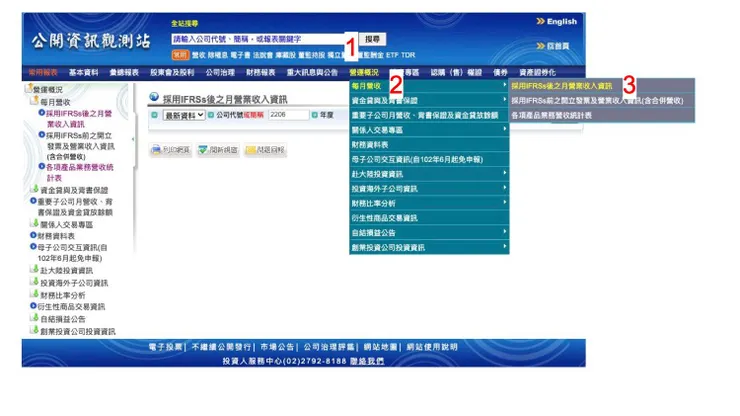Select 採用IFRSs前之開立發票 item in sidebar tree
This screenshot has height=416, width=740.
(80, 146)
